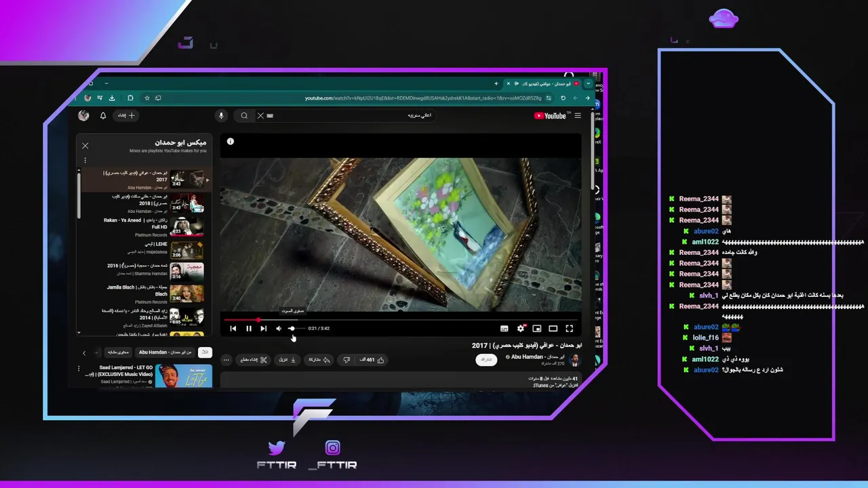This screenshot has width=868, height=488.
Task: Go to the YouTube home logo
Action: click(x=551, y=116)
